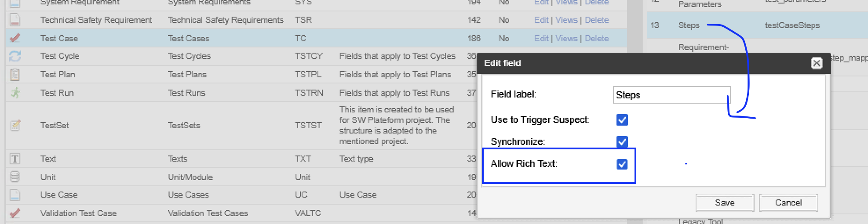Screen dimensions: 868x224
Task: Disable the Allow Rich Text checkbox
Action: (x=622, y=164)
